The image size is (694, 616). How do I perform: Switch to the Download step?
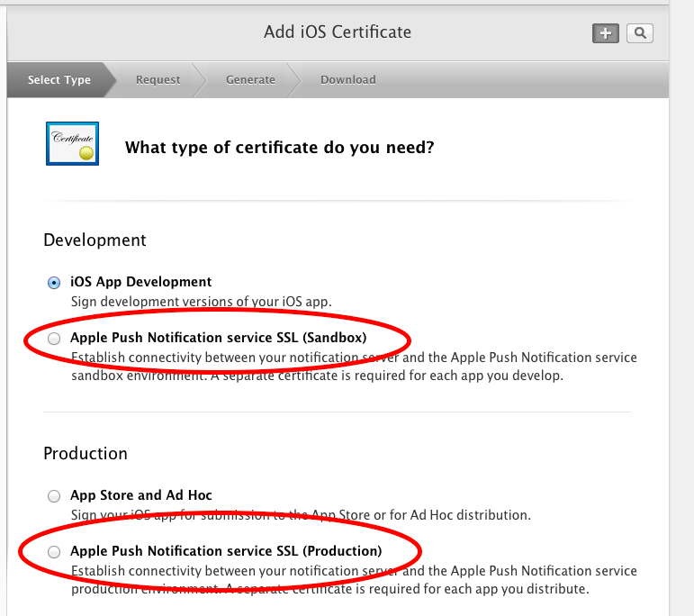coord(347,80)
